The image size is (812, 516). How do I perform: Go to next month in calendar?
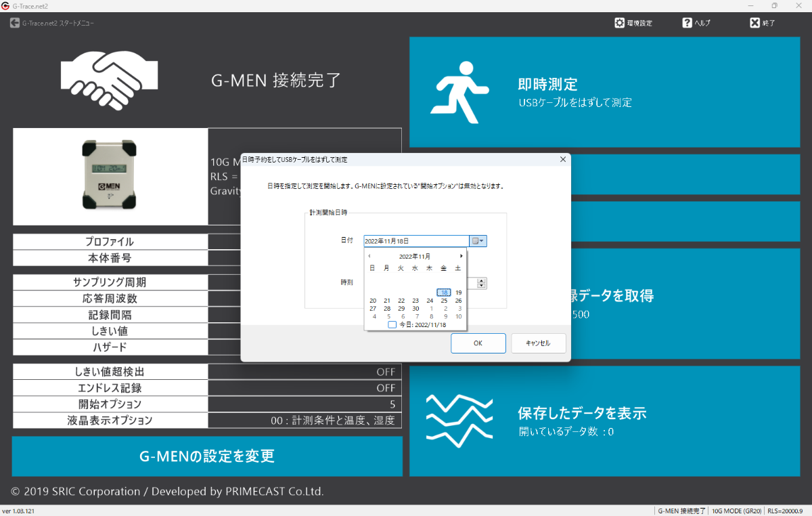461,256
